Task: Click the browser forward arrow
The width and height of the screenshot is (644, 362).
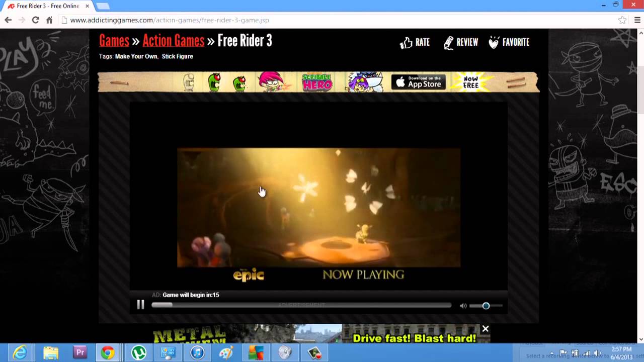Action: [22, 20]
